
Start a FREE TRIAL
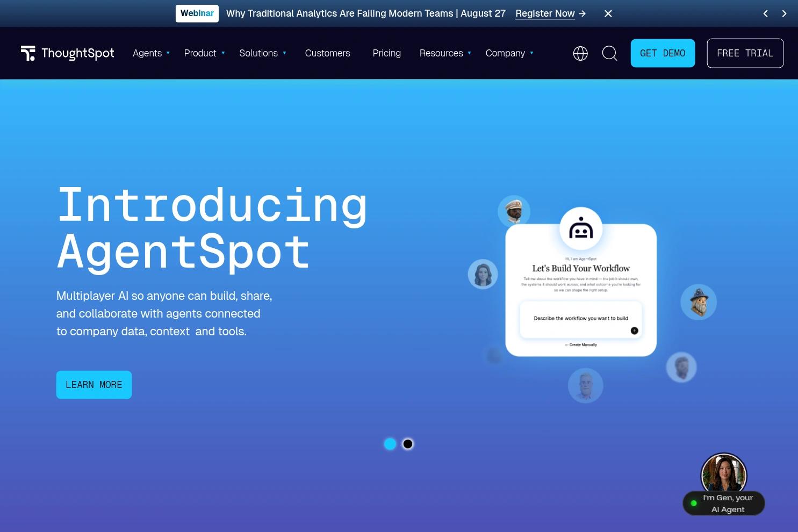pyautogui.click(x=745, y=53)
